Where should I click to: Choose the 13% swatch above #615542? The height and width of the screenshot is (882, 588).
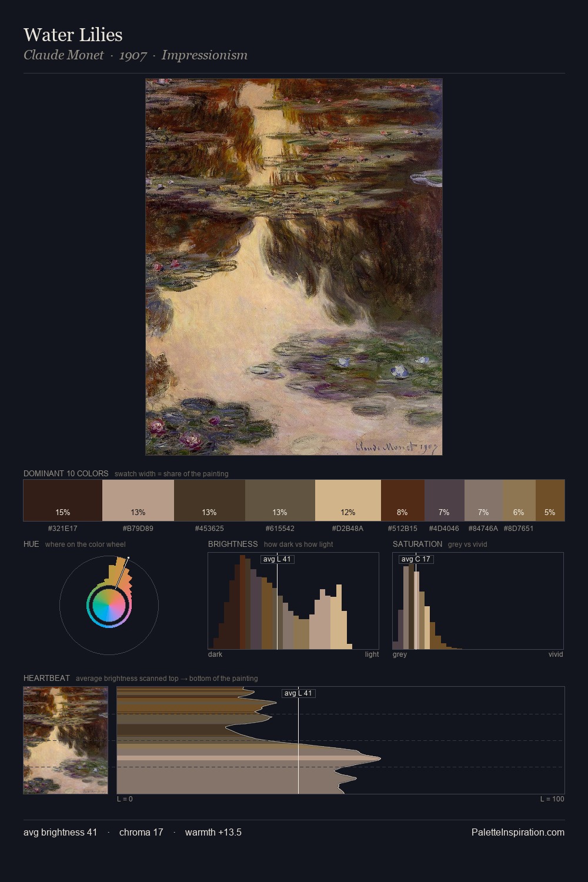pos(280,500)
